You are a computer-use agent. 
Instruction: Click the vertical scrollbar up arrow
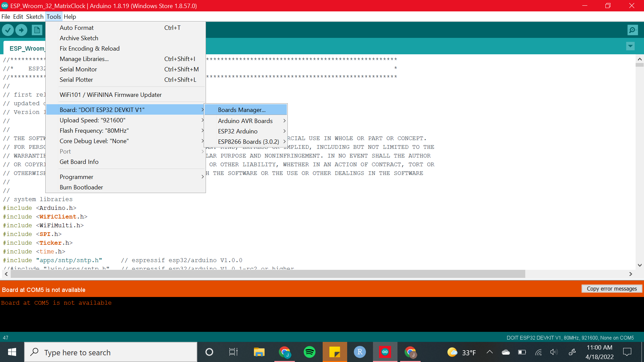[640, 59]
